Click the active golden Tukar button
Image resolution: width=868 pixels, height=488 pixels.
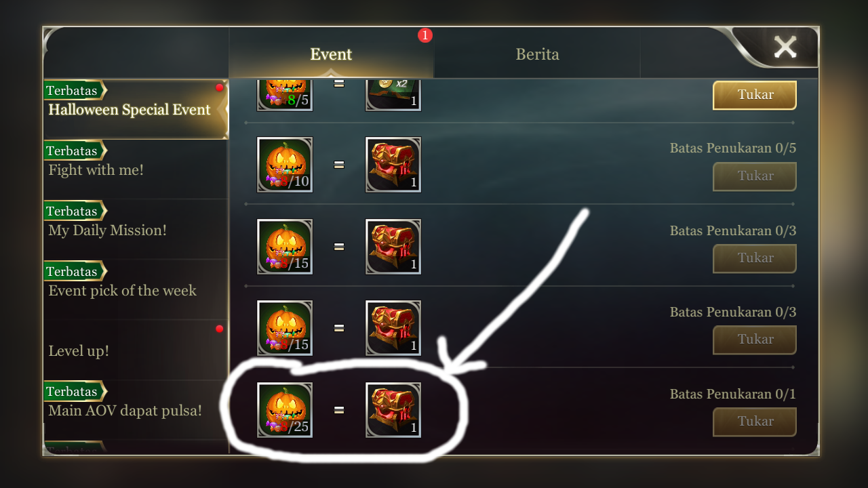tap(755, 95)
